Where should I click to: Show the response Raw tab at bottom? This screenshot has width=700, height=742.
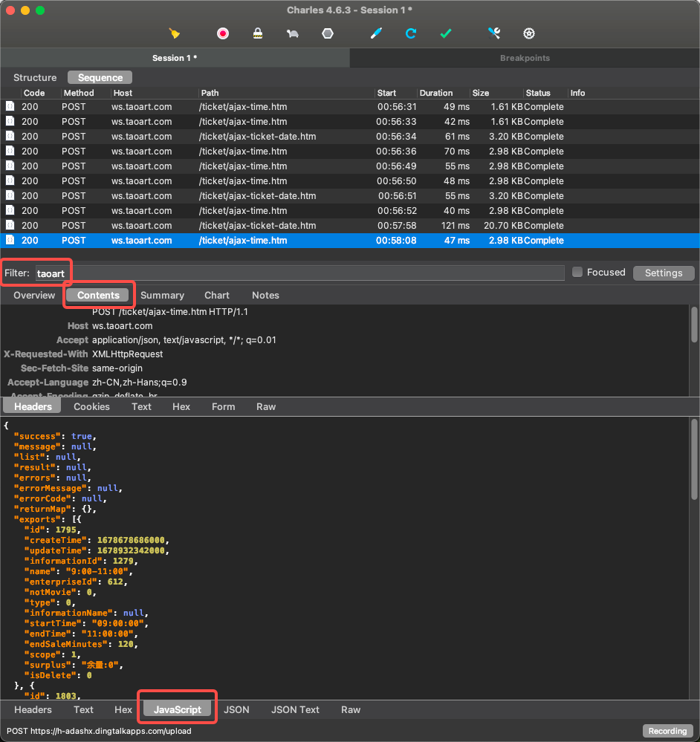click(351, 709)
